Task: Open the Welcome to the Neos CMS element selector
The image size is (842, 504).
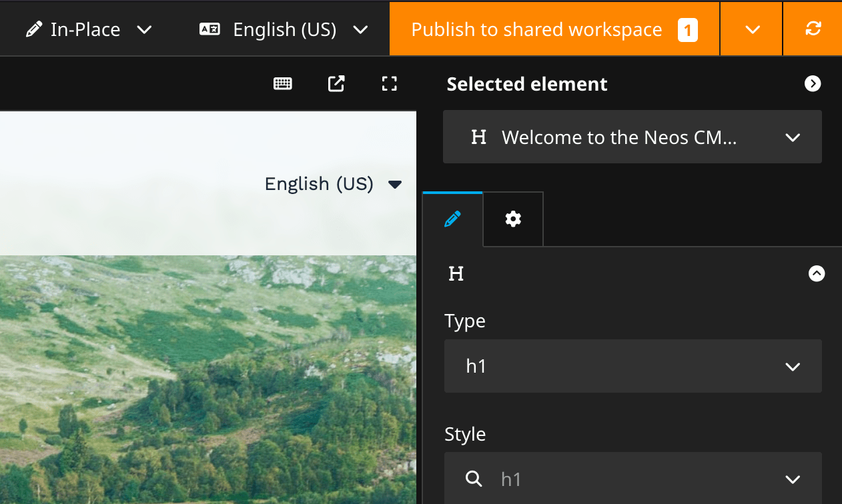Action: 633,137
